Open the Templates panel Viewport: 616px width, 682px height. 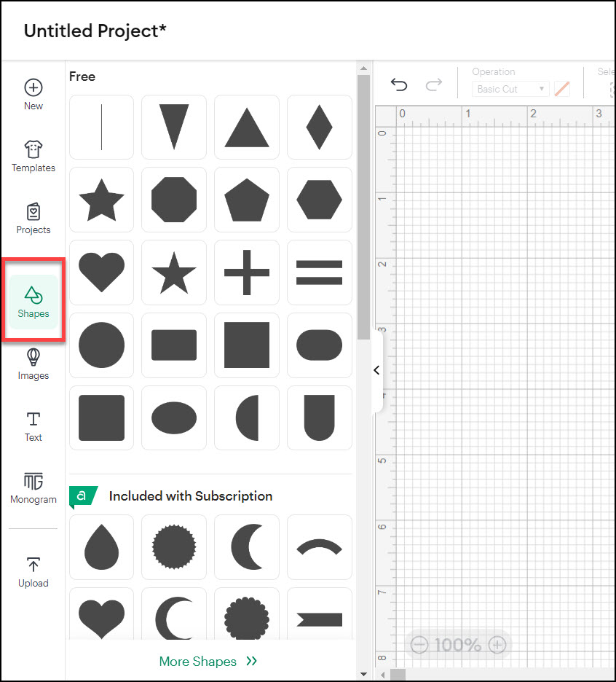click(x=33, y=155)
